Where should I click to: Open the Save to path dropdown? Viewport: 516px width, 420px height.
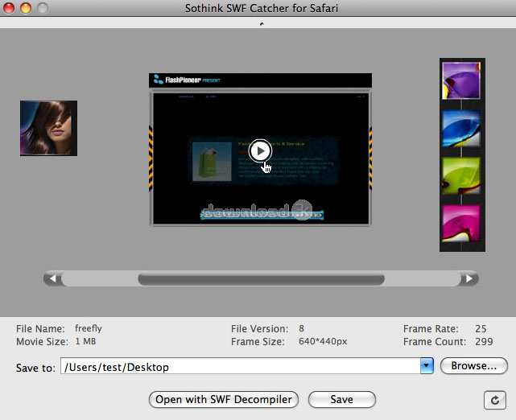coord(427,365)
